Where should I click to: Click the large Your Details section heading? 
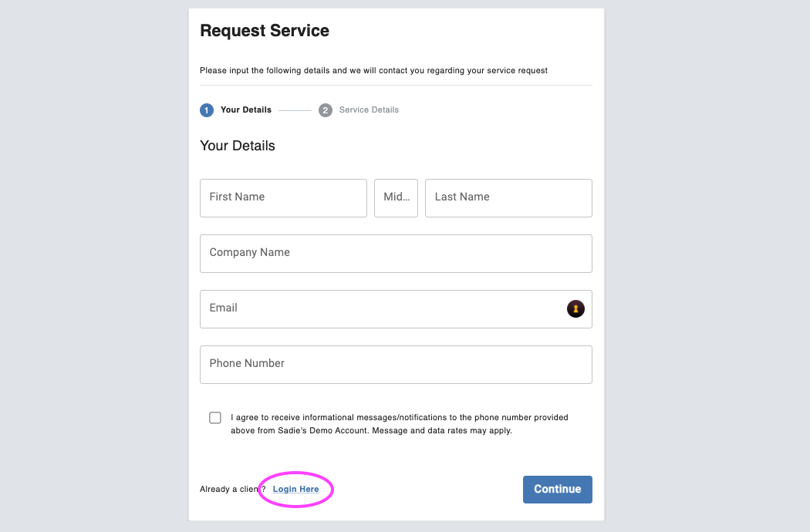[x=238, y=146]
